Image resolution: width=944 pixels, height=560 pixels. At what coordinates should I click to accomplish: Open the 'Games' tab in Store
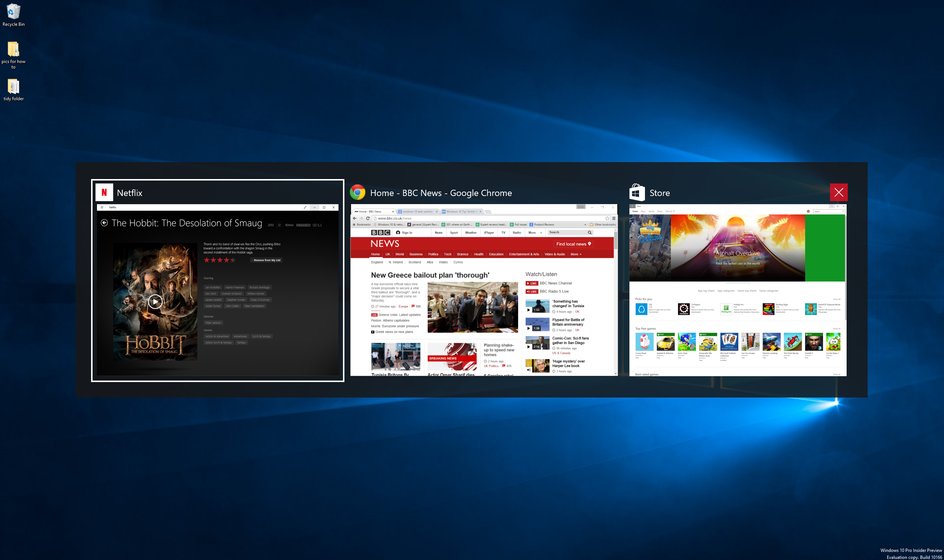click(x=651, y=211)
